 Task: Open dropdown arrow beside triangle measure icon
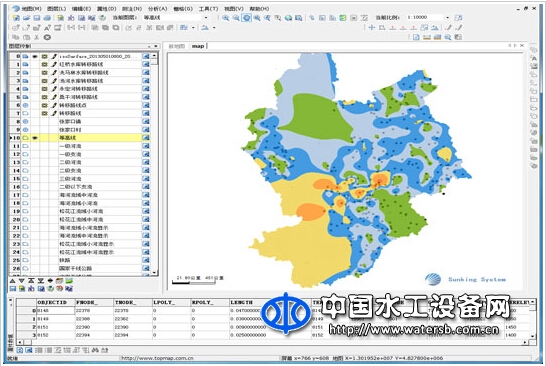(x=214, y=28)
